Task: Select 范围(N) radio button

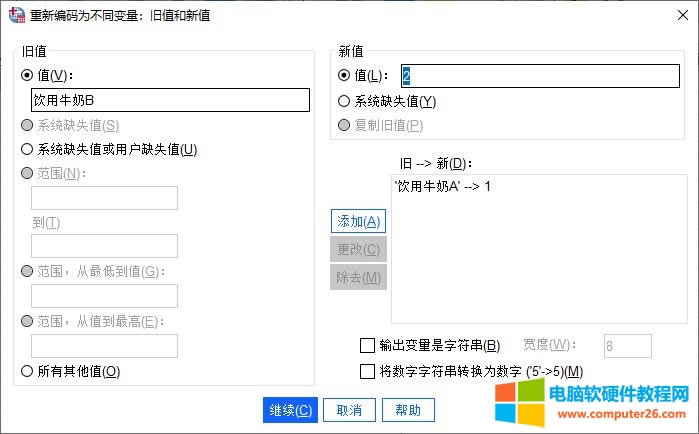Action: click(27, 174)
